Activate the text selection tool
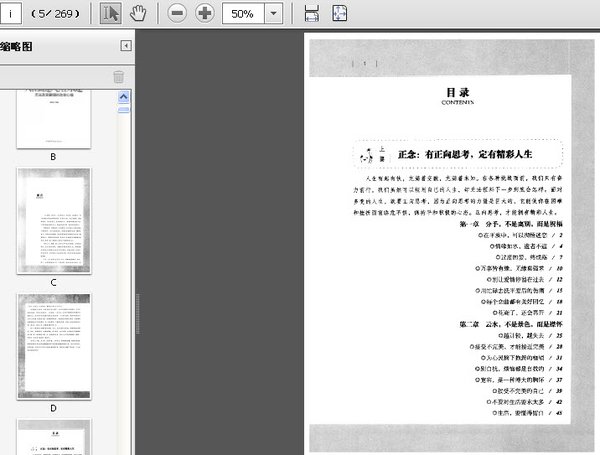Viewport: 600px width, 455px height. 112,14
